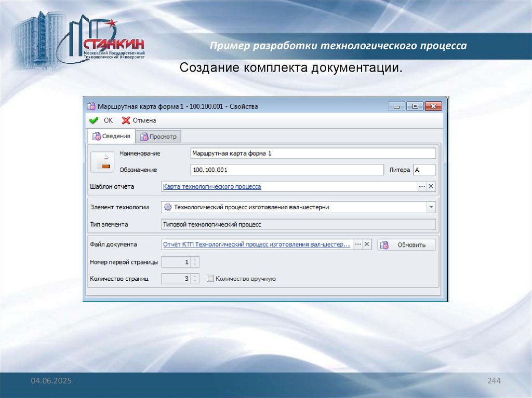Switch to the Сведения tab
The width and height of the screenshot is (532, 398).
111,136
